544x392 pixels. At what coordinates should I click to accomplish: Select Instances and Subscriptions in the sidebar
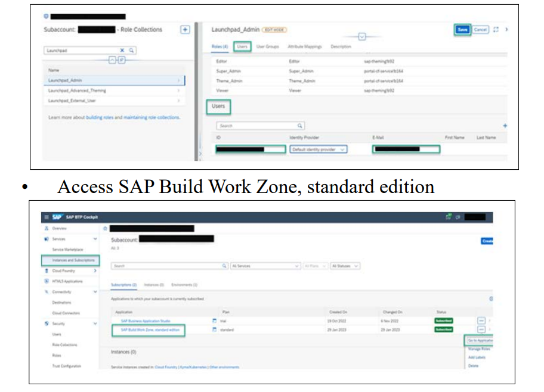tap(70, 260)
